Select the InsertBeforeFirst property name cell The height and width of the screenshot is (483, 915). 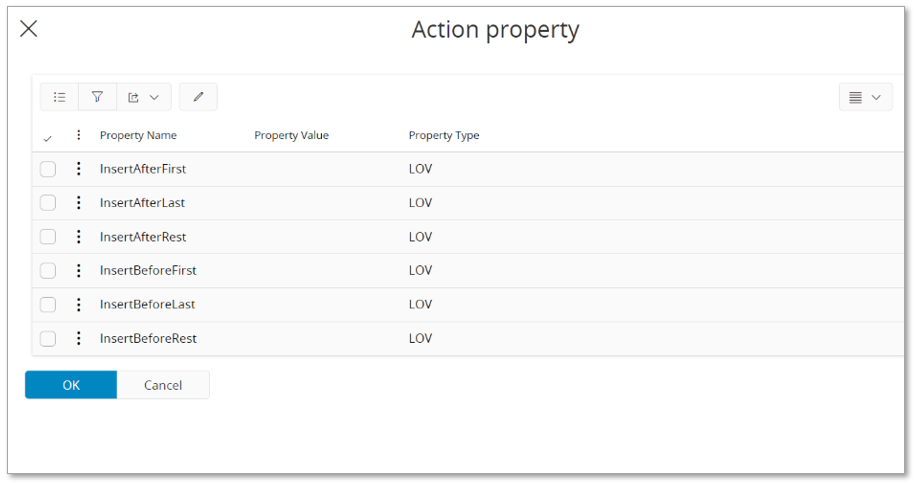pos(148,271)
